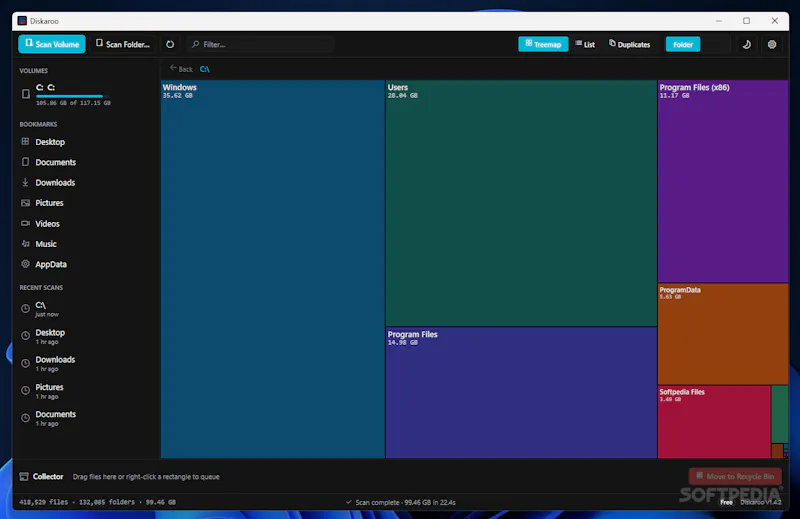Image resolution: width=800 pixels, height=519 pixels.
Task: Focus the Filter... search field
Action: coord(261,44)
